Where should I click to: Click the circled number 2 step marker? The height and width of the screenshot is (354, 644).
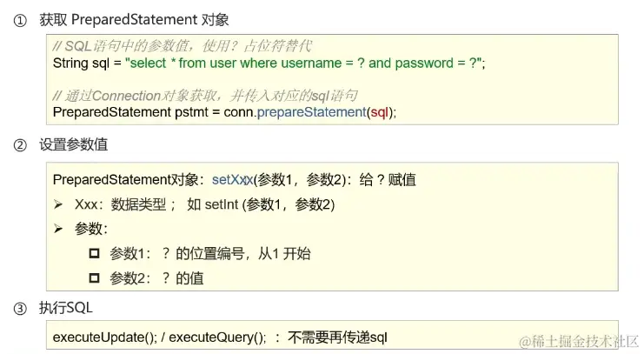[x=20, y=145]
